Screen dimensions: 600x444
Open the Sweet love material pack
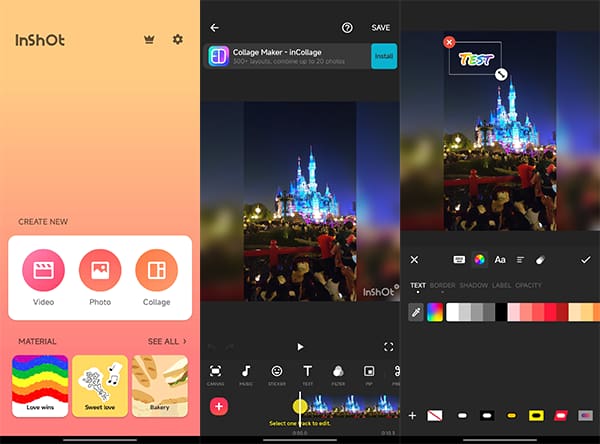point(100,386)
